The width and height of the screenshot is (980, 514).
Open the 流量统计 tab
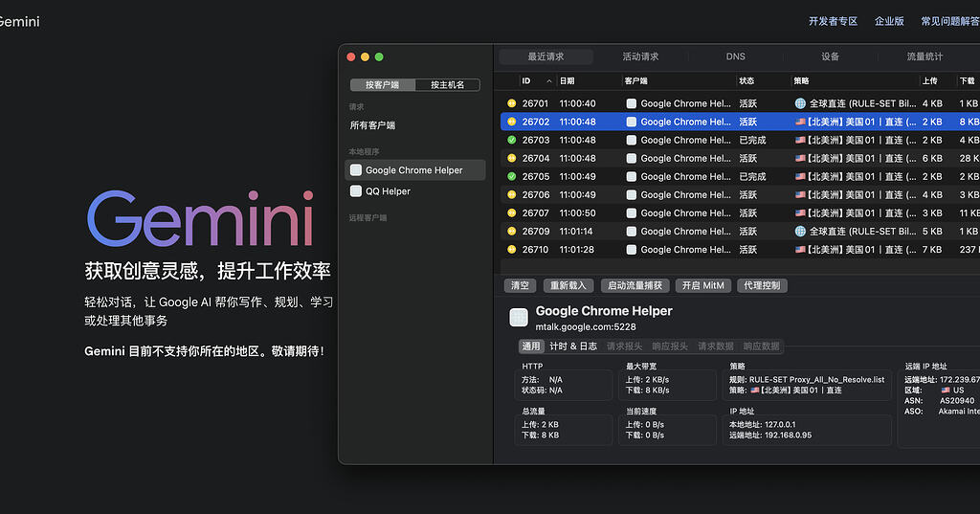coord(925,56)
